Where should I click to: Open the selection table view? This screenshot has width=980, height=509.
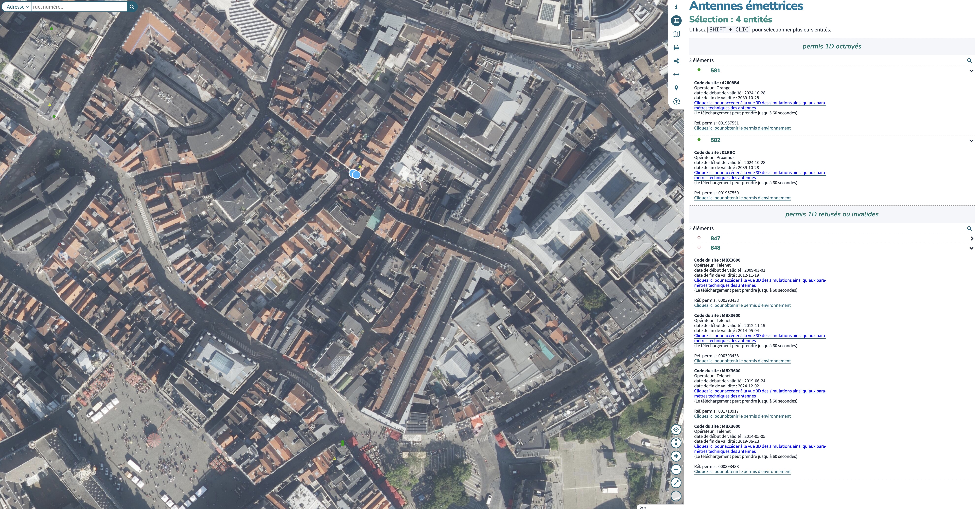coord(676,21)
